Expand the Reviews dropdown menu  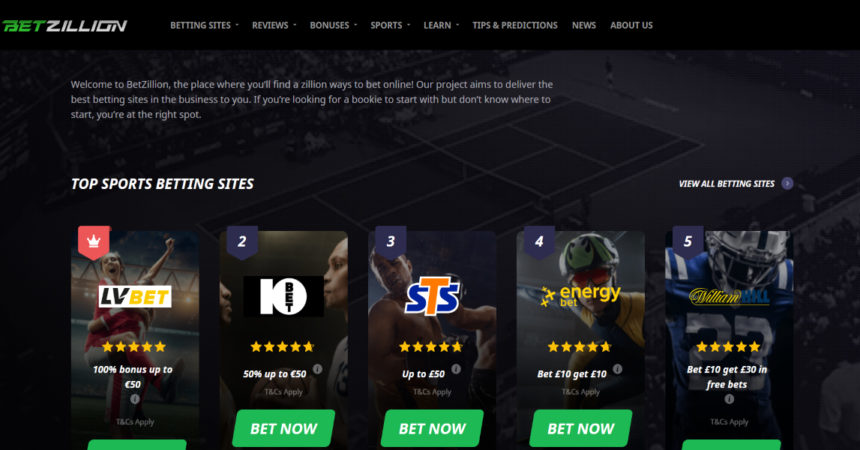tap(274, 25)
